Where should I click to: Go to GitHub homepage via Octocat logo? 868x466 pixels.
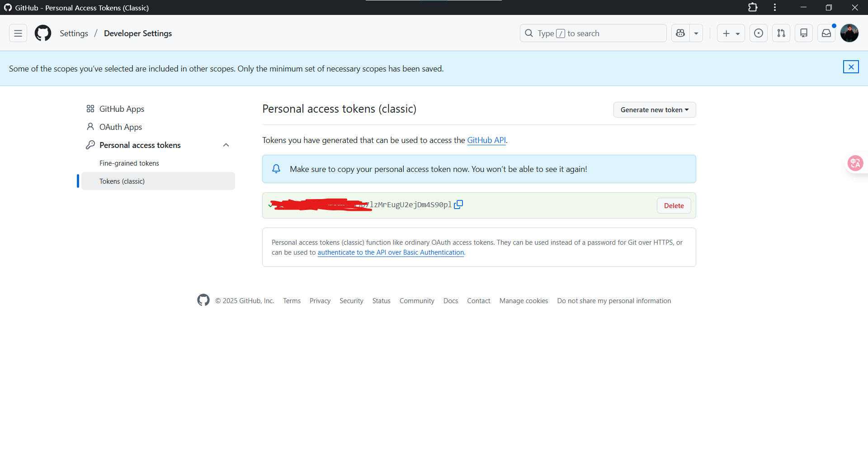pyautogui.click(x=43, y=33)
